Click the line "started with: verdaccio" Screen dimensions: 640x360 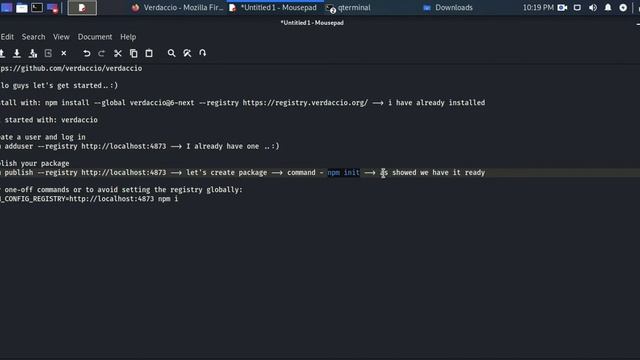51,120
